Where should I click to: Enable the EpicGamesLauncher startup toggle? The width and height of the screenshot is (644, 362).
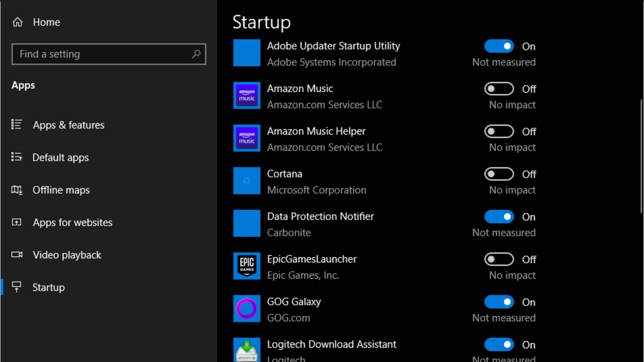(x=499, y=259)
